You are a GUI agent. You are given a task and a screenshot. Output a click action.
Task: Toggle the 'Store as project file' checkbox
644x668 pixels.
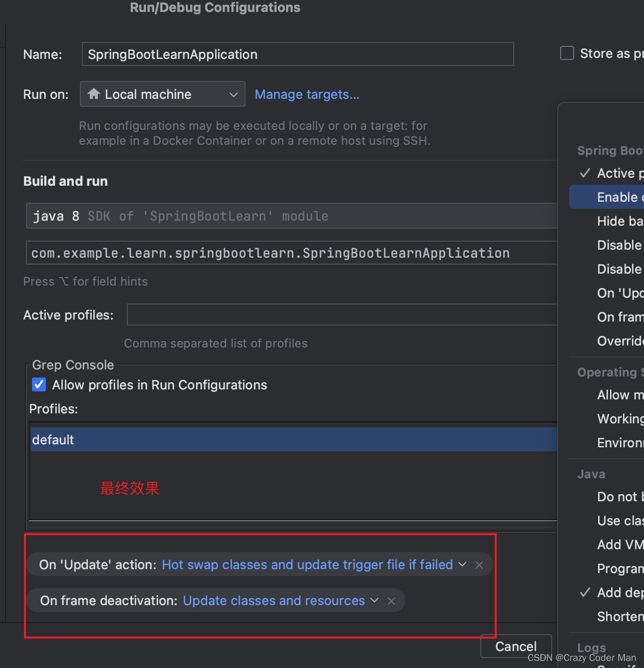coord(567,53)
